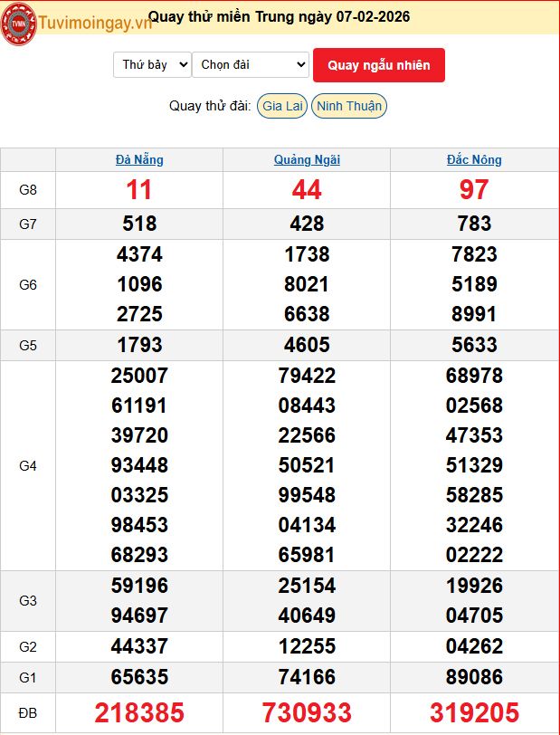Click the red G8 result 44
The image size is (560, 735).
pyautogui.click(x=307, y=190)
